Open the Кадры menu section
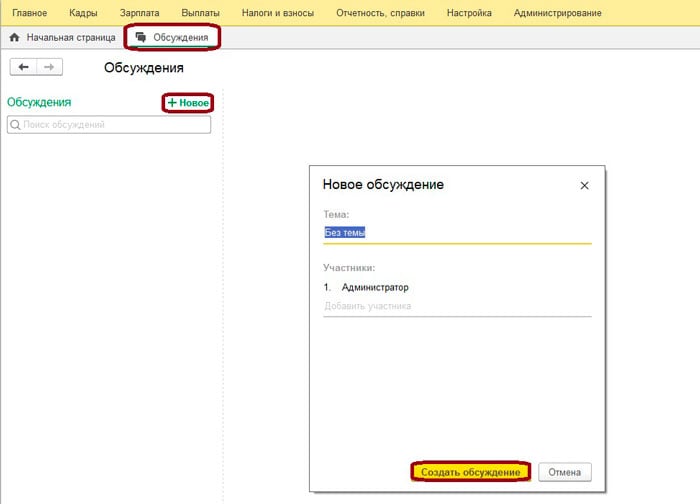Screen dimensions: 700x504 85,13
